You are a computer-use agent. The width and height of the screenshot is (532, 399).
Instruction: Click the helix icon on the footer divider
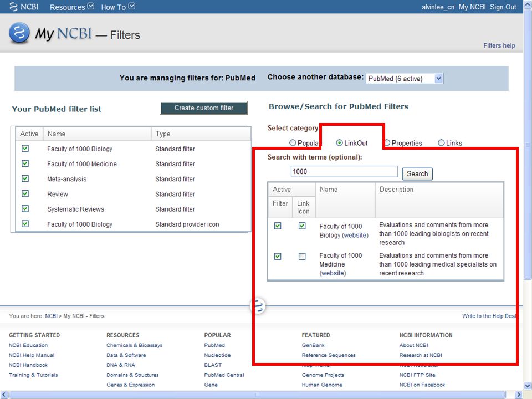pos(258,306)
